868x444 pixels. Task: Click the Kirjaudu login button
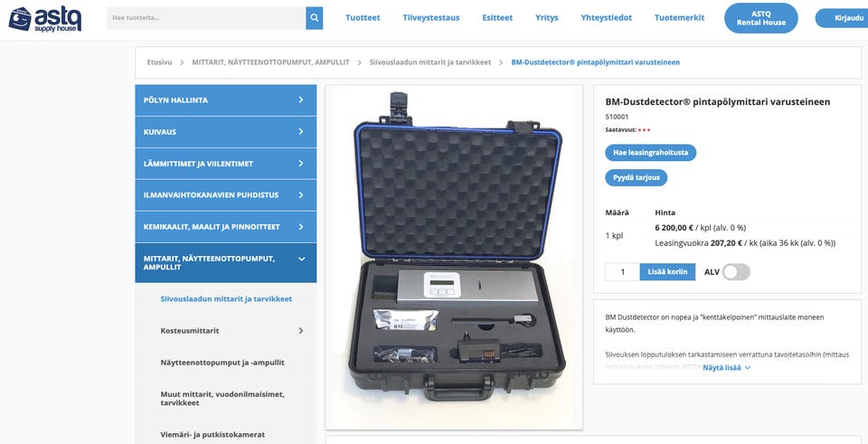click(x=842, y=18)
